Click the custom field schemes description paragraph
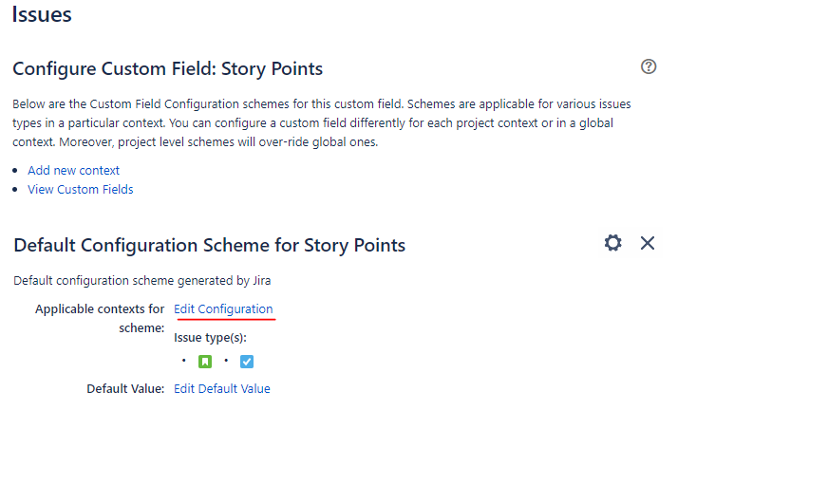 point(322,123)
